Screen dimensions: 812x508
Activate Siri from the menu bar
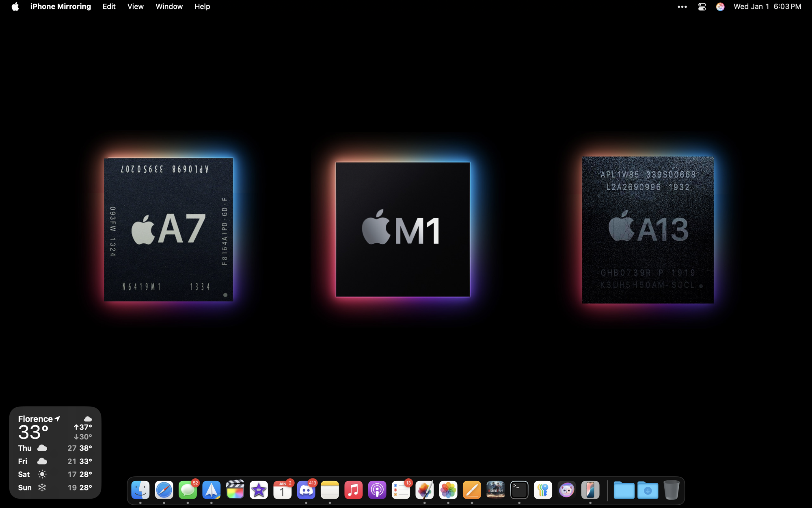(720, 7)
